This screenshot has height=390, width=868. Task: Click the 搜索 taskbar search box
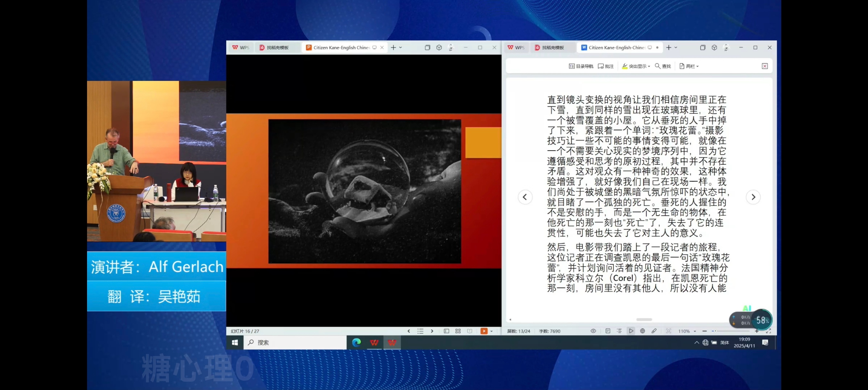[295, 343]
